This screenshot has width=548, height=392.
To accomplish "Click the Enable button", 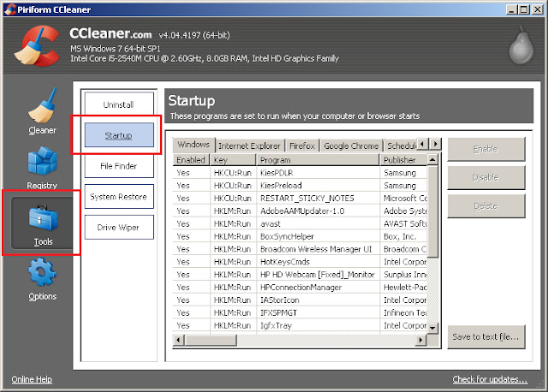I will pos(485,149).
